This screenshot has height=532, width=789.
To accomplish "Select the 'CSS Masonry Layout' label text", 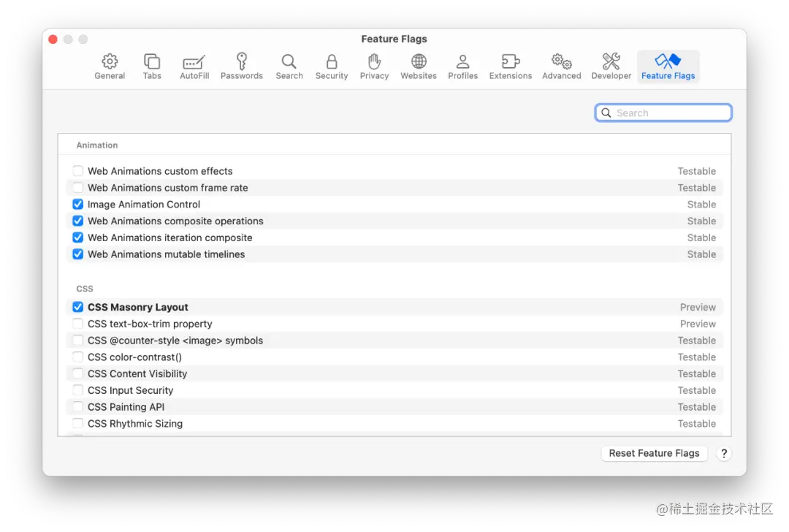I will 138,307.
